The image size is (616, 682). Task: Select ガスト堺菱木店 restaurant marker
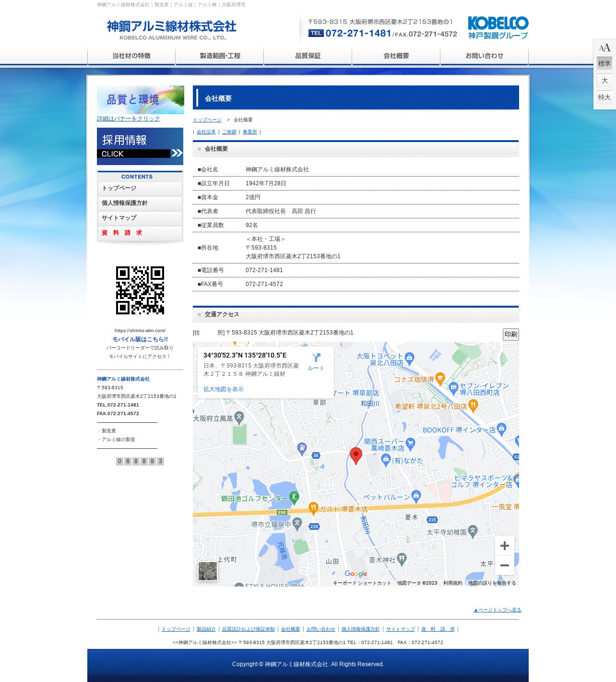point(313,508)
